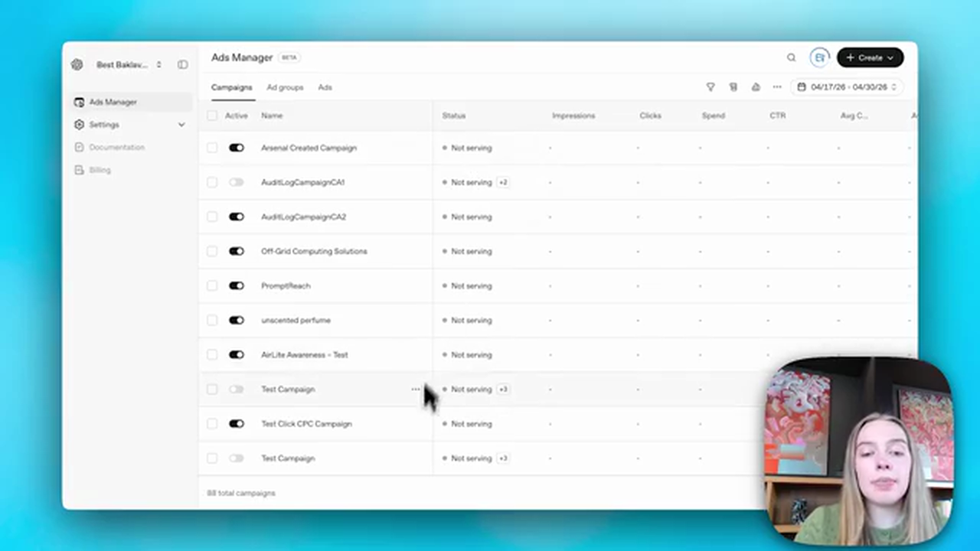Open the Create dropdown button

(x=871, y=57)
